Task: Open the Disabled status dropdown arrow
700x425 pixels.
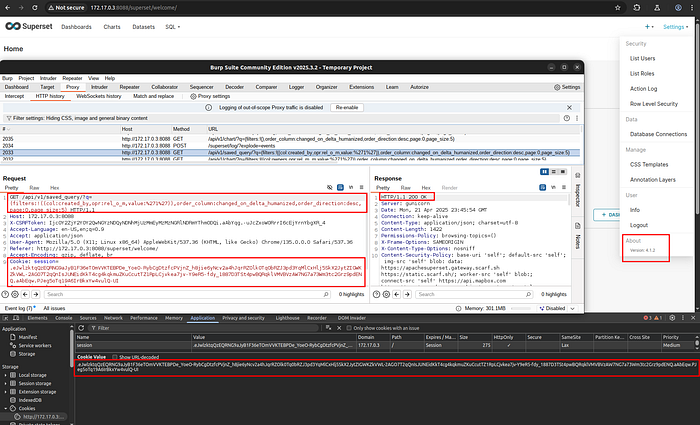Action: [x=572, y=308]
